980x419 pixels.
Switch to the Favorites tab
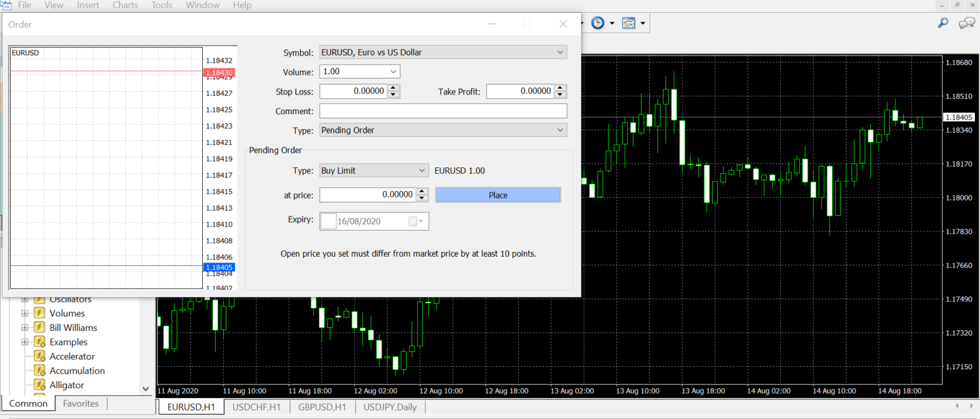click(x=80, y=403)
